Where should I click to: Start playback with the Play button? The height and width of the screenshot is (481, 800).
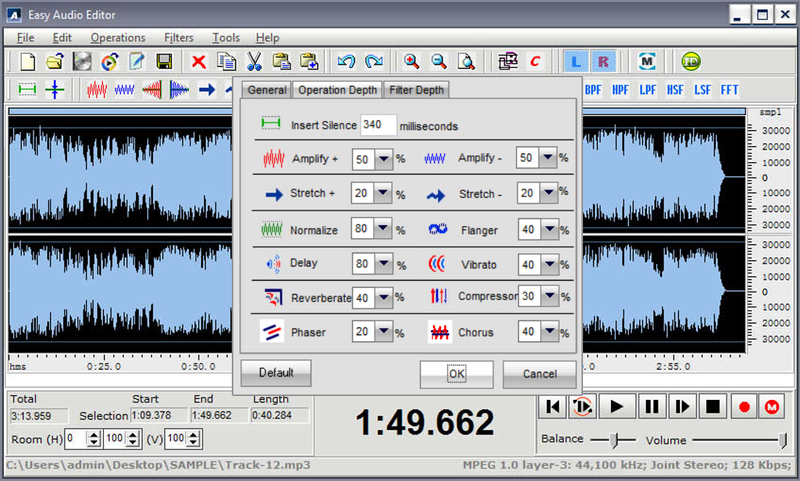click(x=617, y=407)
